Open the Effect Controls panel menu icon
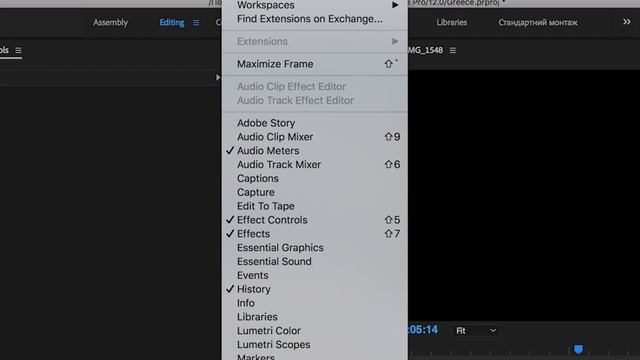This screenshot has height=360, width=640. [18, 50]
